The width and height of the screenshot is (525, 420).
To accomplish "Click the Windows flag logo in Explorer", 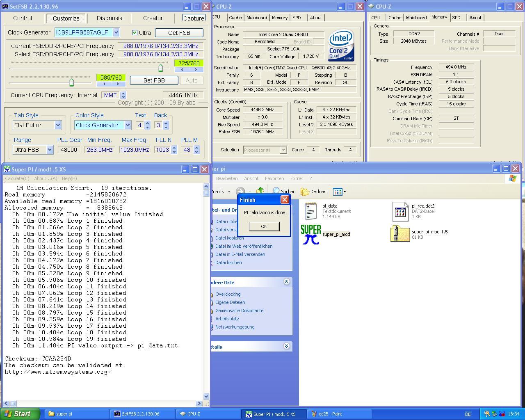I will 512,178.
